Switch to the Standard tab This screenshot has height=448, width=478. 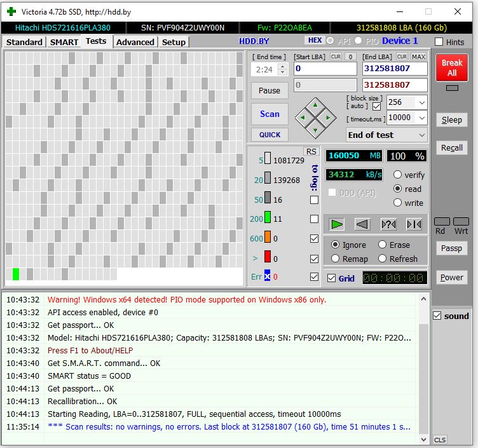coord(24,42)
